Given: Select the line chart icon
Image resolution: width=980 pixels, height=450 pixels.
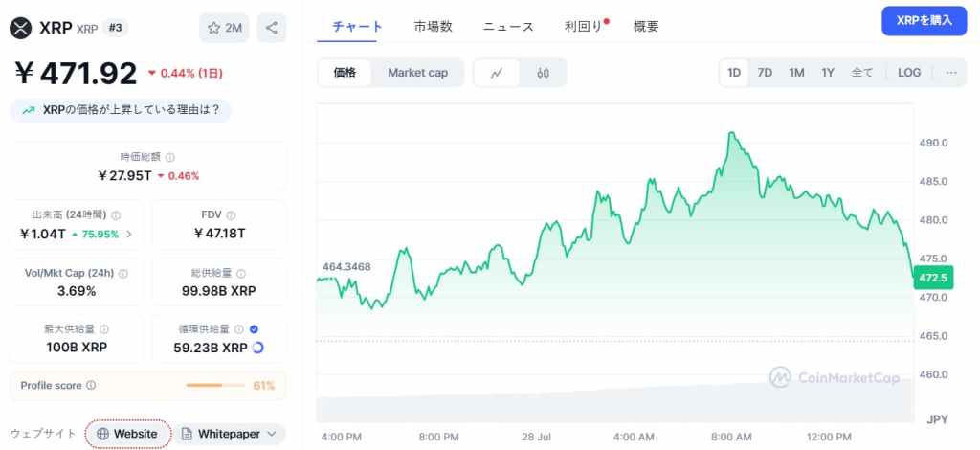Looking at the screenshot, I should pos(497,73).
